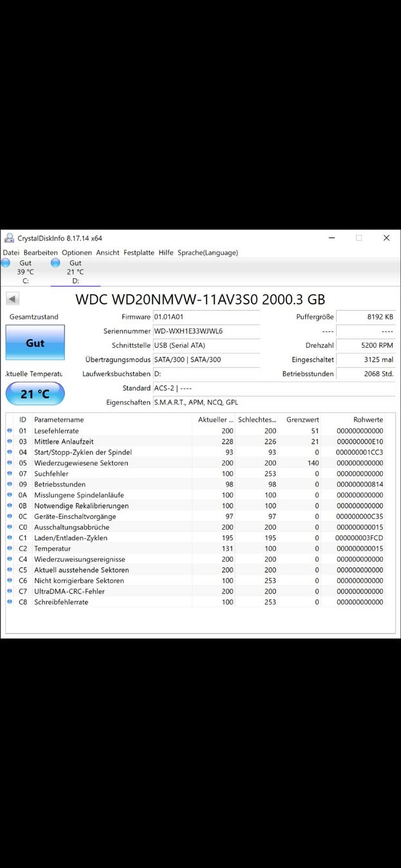Select the Geräte-Einschaltvorgänge parameter name
The width and height of the screenshot is (401, 868).
point(75,516)
